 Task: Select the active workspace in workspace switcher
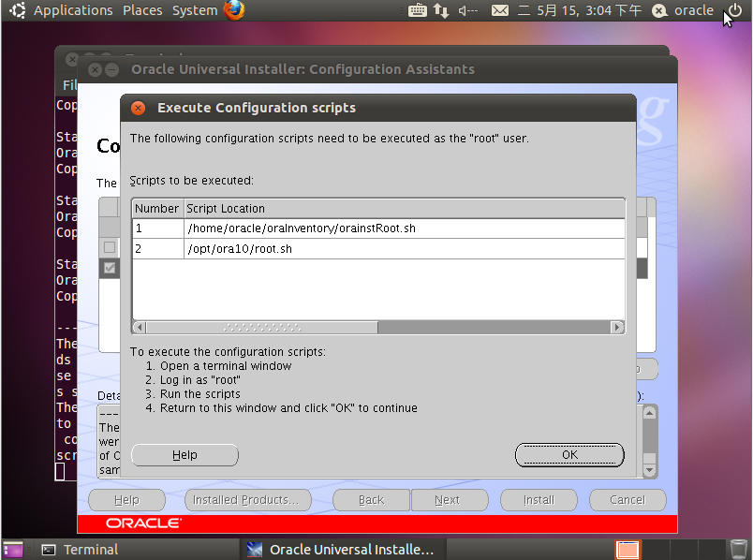(x=627, y=550)
